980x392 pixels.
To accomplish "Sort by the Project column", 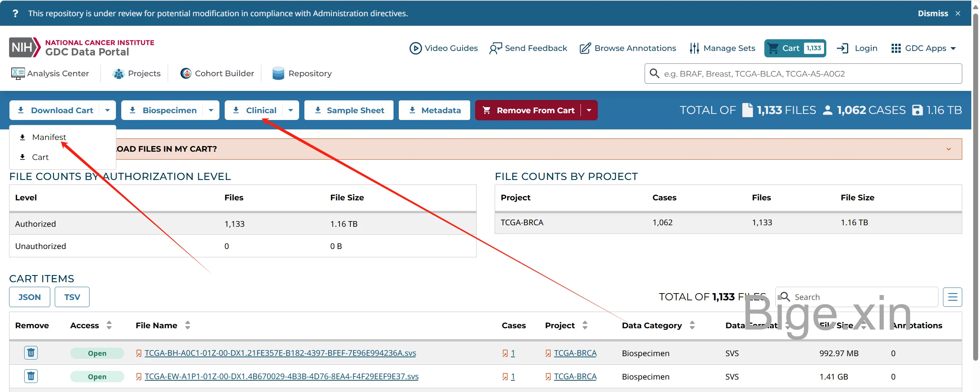I will pos(585,325).
